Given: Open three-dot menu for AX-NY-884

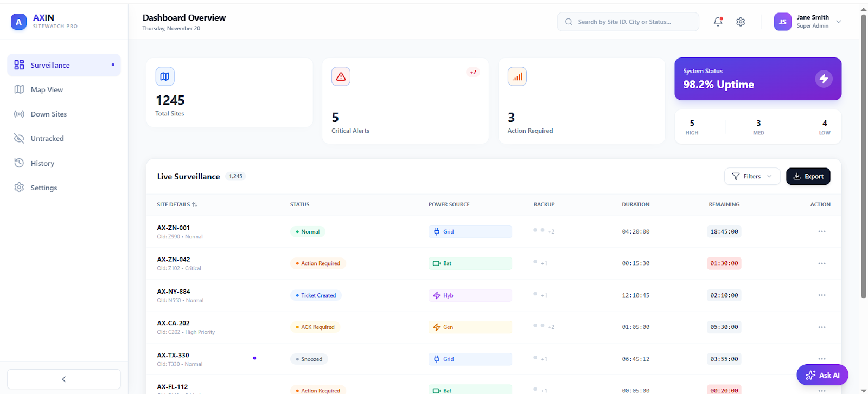Looking at the screenshot, I should [822, 295].
